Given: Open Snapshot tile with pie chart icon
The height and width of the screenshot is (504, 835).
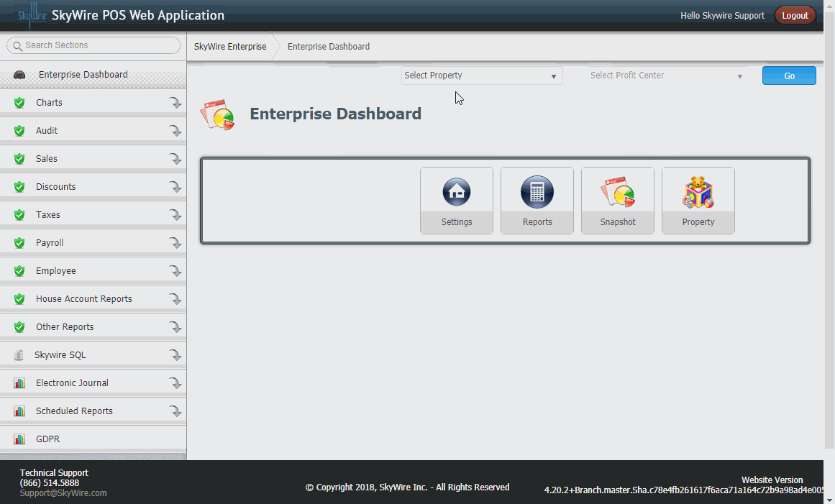Looking at the screenshot, I should tap(618, 201).
